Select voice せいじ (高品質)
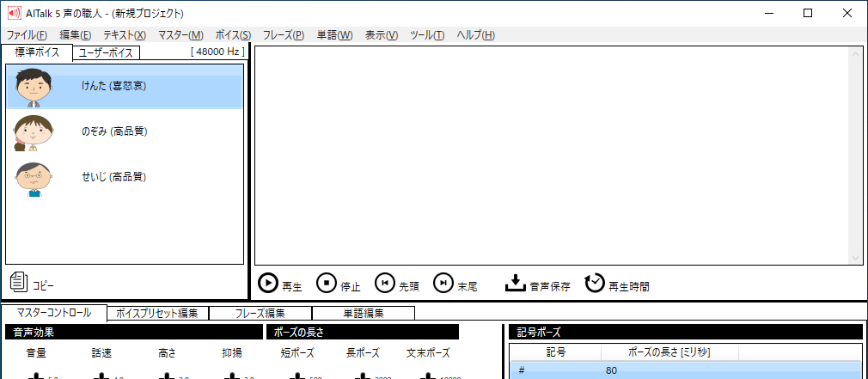Screen dimensions: 868x379 click(125, 178)
